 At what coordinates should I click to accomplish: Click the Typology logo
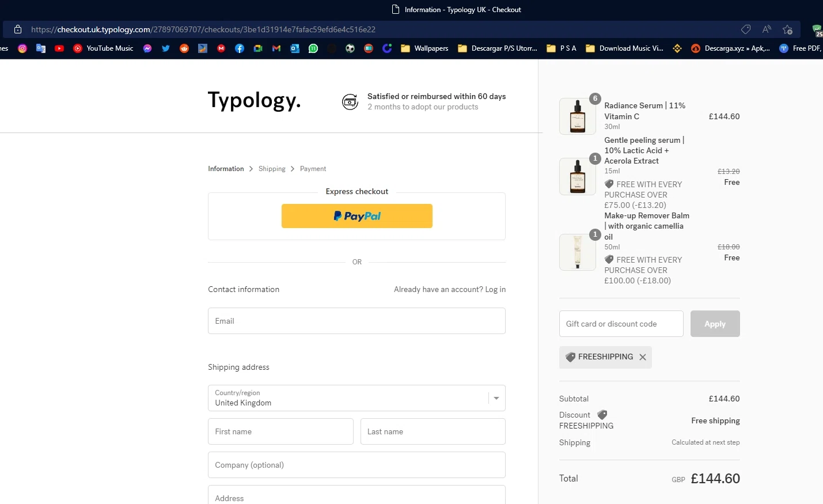click(254, 100)
